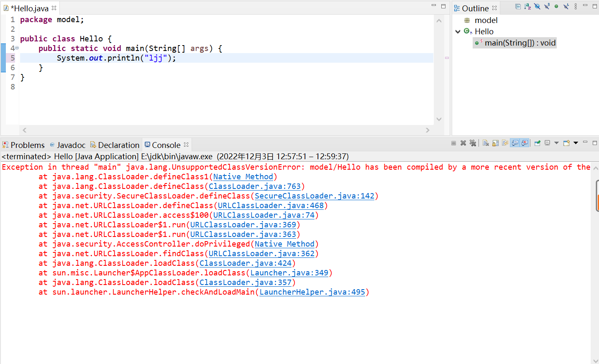The height and width of the screenshot is (364, 599).
Task: Open URLClassLoader.java:468 stack trace link
Action: [271, 206]
